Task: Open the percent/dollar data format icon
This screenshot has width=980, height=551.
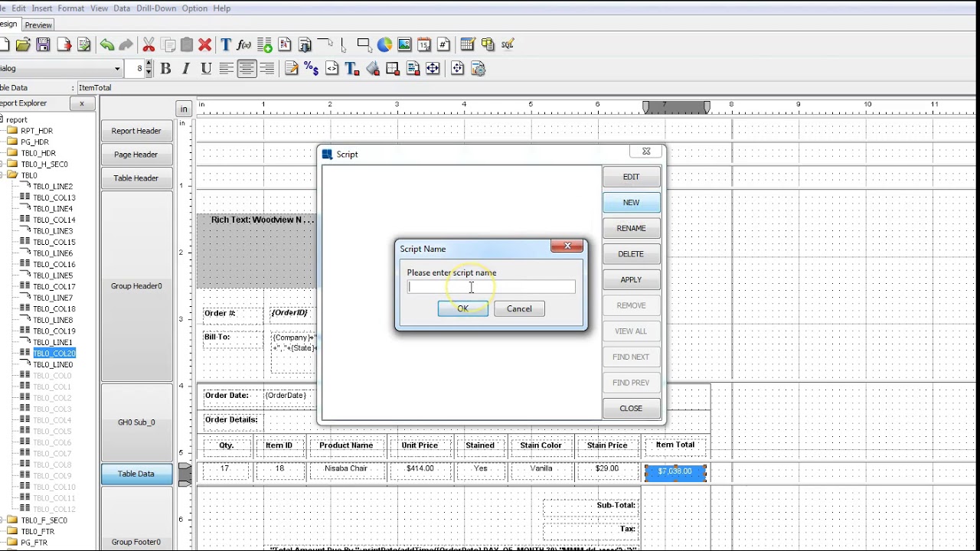Action: (311, 69)
